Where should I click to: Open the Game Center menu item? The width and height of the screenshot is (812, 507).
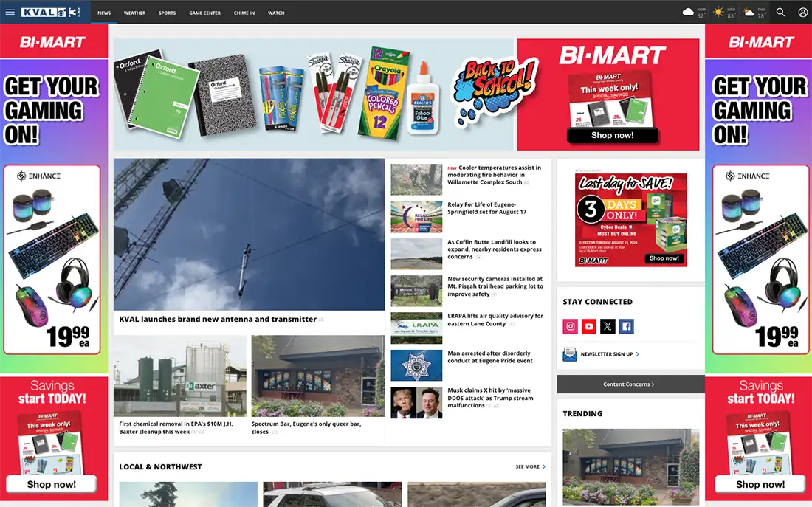coord(204,13)
